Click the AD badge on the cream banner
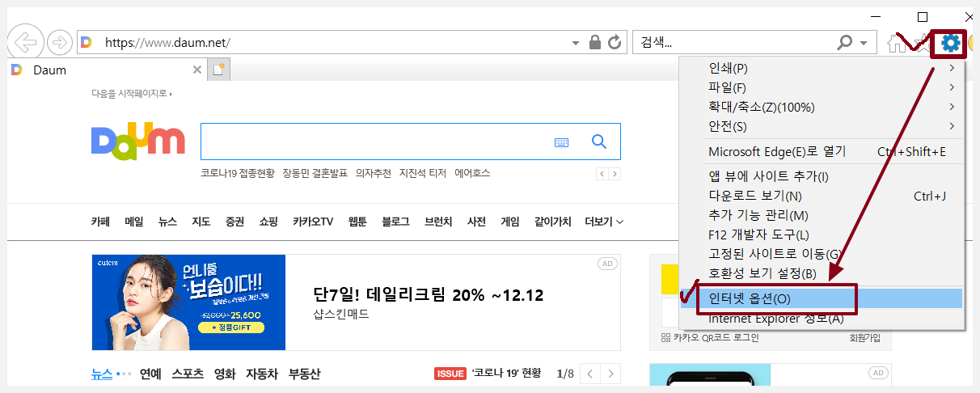 pos(607,264)
